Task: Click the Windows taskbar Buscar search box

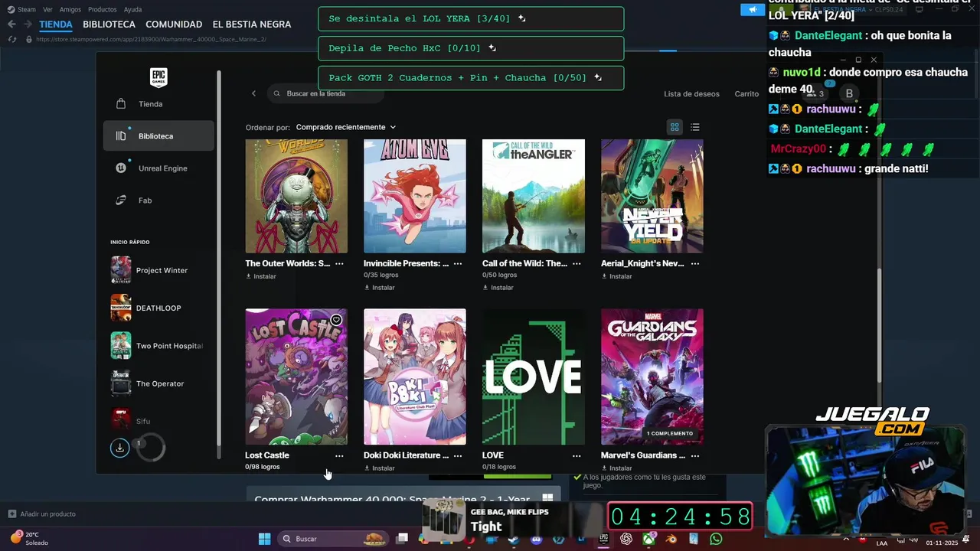Action: 334,539
